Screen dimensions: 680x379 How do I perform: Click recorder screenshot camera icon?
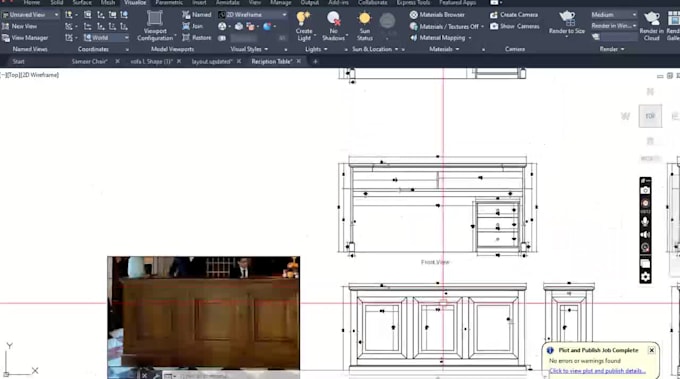pos(645,190)
